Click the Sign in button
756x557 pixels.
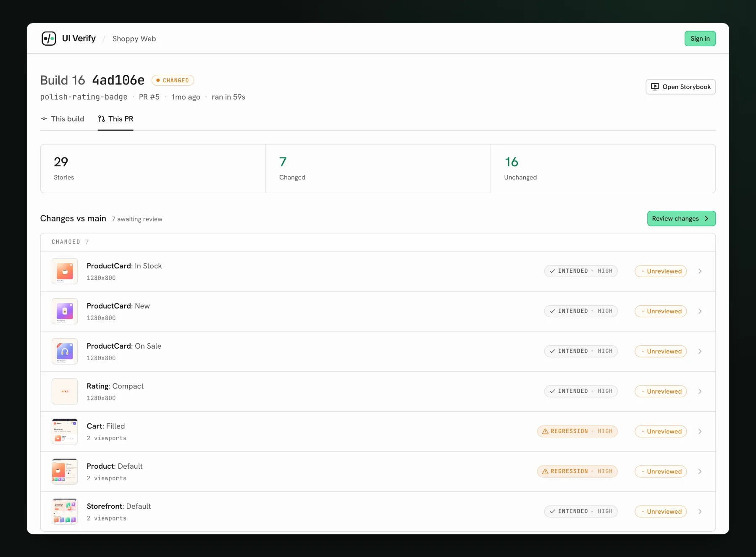(x=700, y=39)
